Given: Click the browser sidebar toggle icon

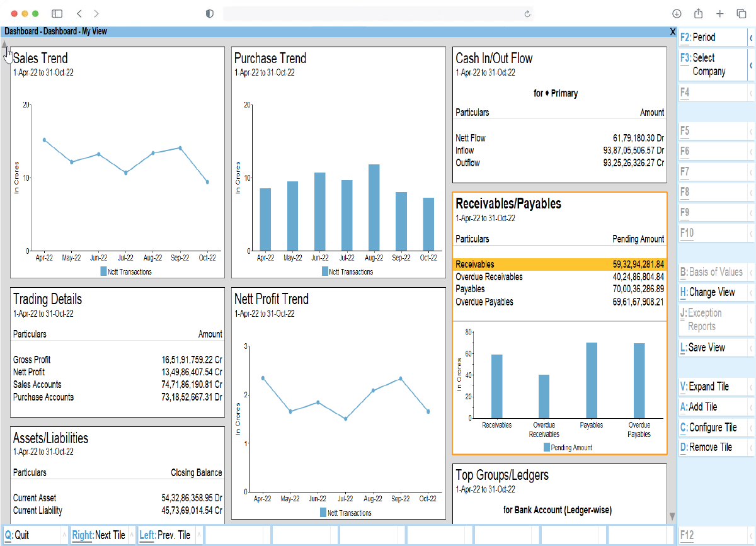Looking at the screenshot, I should tap(57, 13).
